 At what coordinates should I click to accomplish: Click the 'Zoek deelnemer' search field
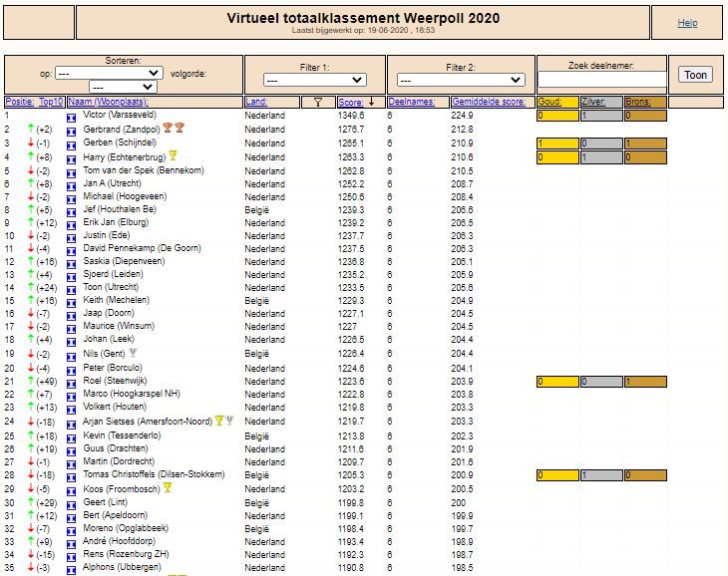(601, 79)
